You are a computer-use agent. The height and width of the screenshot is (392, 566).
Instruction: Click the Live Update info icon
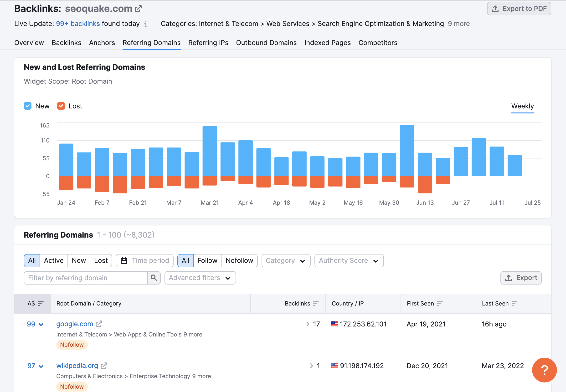pyautogui.click(x=145, y=24)
